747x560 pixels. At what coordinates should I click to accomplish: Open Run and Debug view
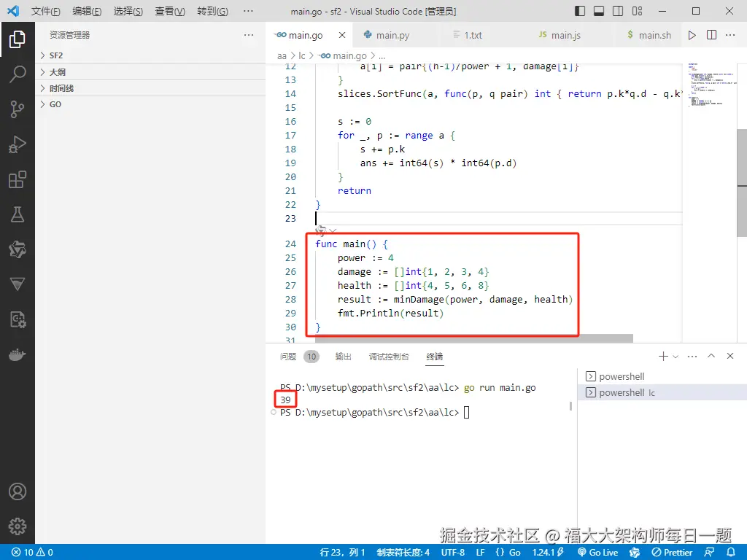point(18,144)
